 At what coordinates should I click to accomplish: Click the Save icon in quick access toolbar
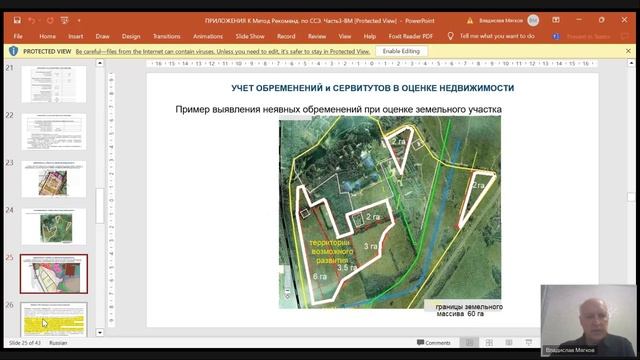click(x=17, y=20)
